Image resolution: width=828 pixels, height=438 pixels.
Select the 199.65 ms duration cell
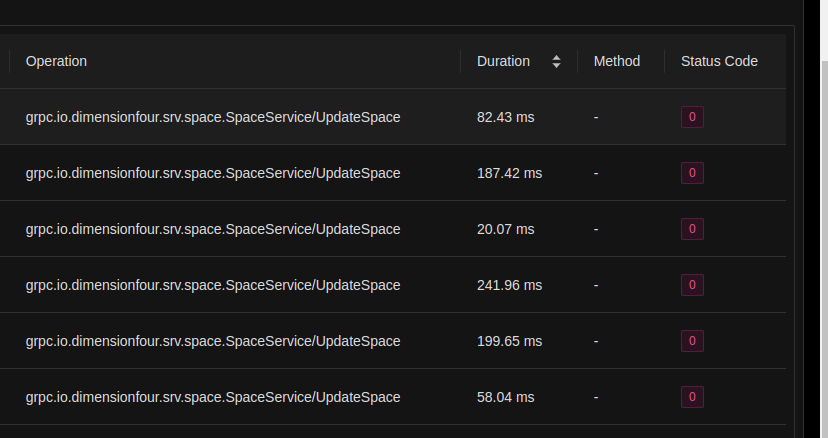pos(510,341)
